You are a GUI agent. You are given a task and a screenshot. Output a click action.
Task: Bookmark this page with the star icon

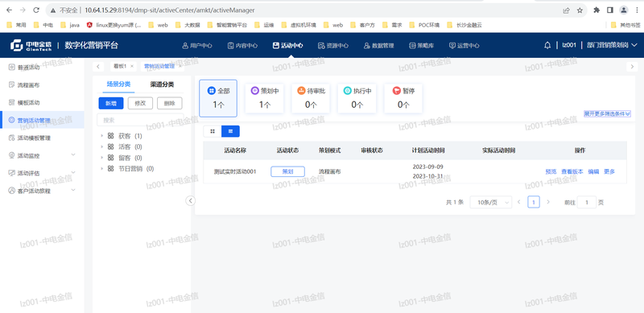pos(580,10)
